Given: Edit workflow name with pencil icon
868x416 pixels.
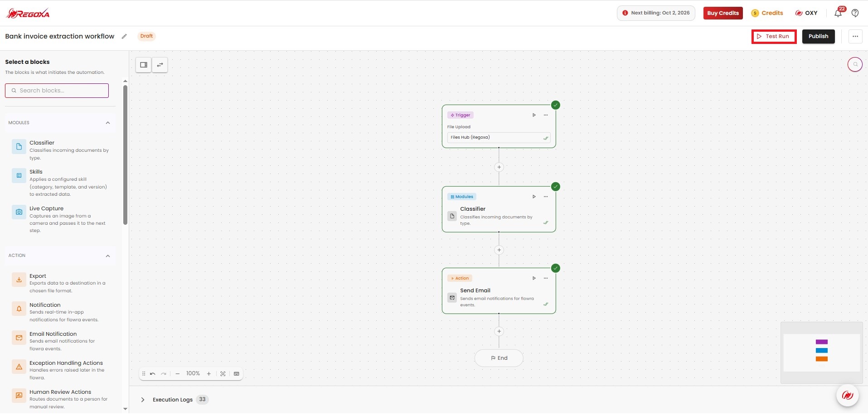Looking at the screenshot, I should (124, 36).
